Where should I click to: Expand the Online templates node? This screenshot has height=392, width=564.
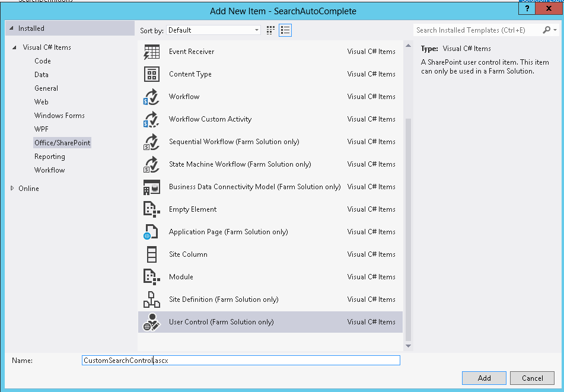tap(12, 188)
